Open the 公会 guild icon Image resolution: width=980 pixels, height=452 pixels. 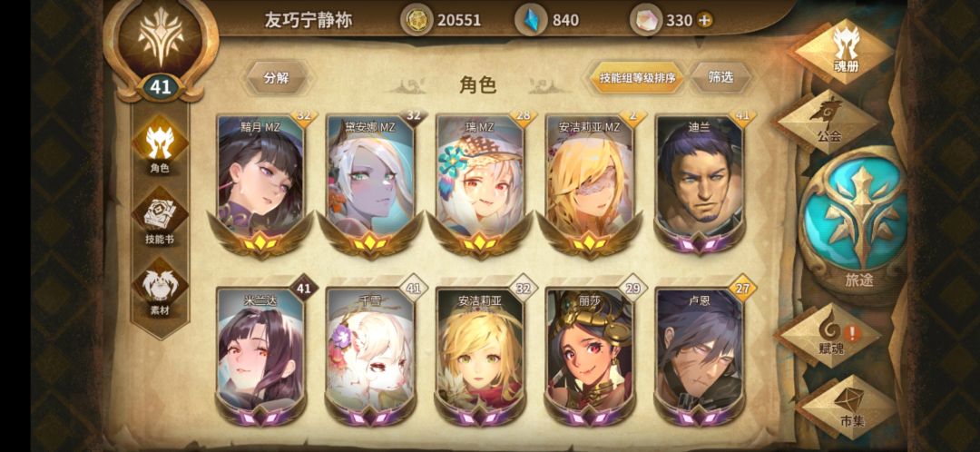[x=828, y=121]
